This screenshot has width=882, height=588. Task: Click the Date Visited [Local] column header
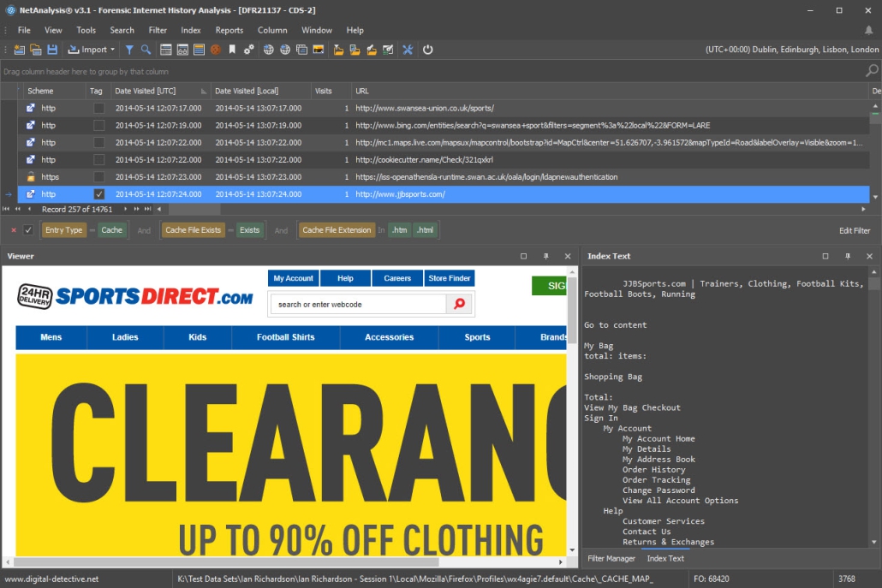pyautogui.click(x=260, y=91)
